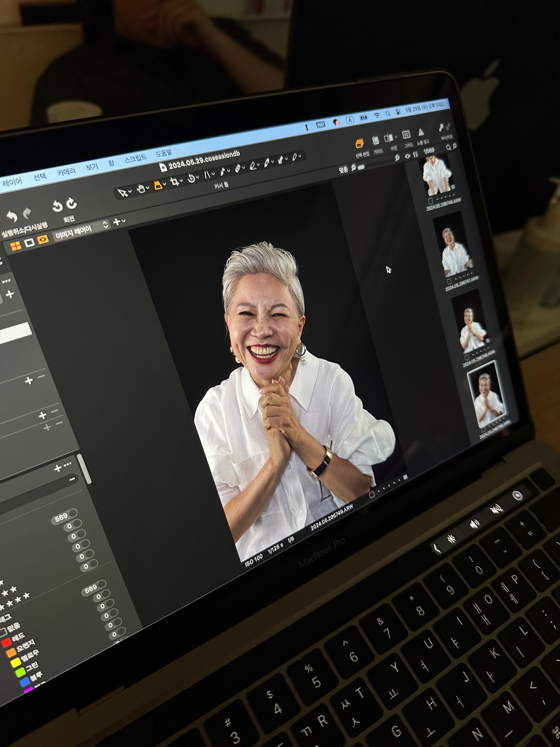560x747 pixels.
Task: Click the 이전 before/after icon
Action: click(389, 138)
